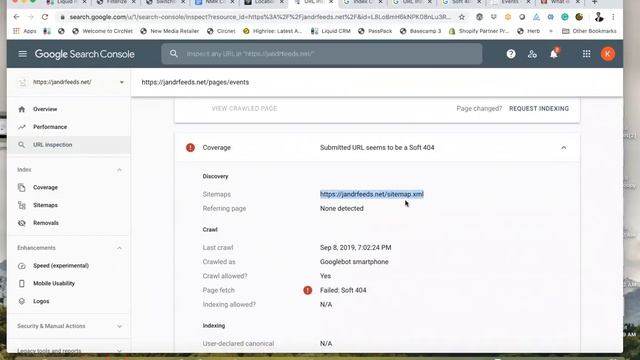Viewport: 640px width, 360px height.
Task: Open a new browser tab
Action: 595,2
